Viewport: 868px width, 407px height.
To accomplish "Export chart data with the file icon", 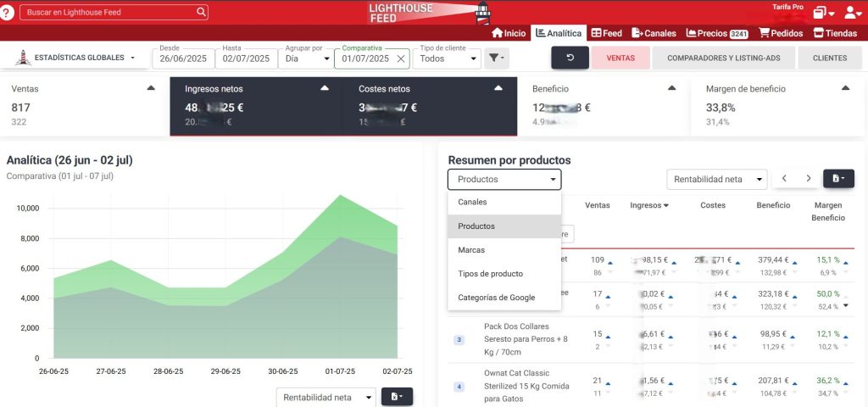I will click(397, 397).
